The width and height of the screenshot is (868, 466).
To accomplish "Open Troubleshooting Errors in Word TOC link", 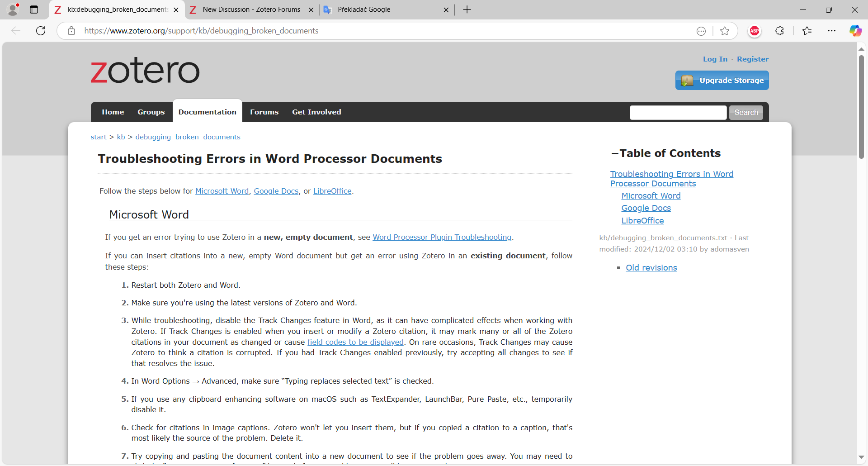I will [671, 179].
